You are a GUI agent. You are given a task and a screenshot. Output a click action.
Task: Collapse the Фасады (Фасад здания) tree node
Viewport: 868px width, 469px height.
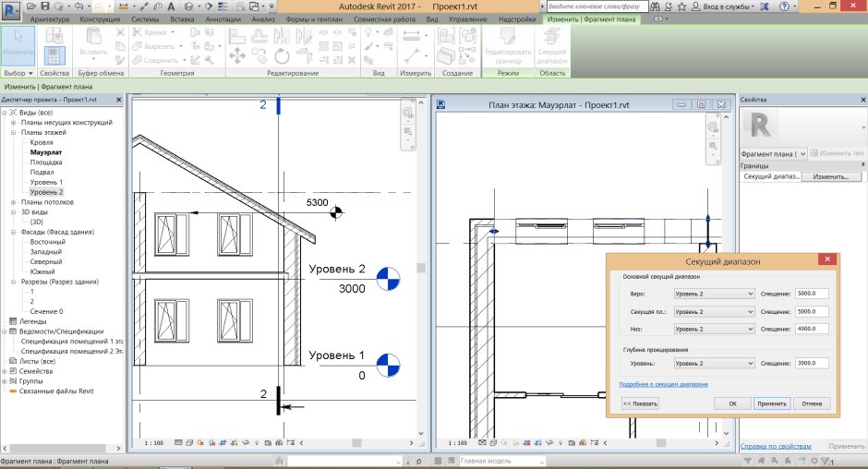pyautogui.click(x=13, y=232)
